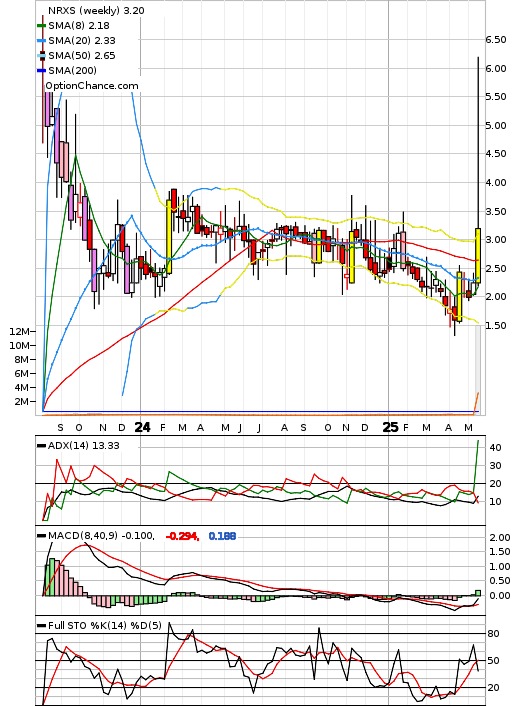This screenshot has width=526, height=706.
Task: Click the stochastic 80 level axis label
Action: (494, 634)
